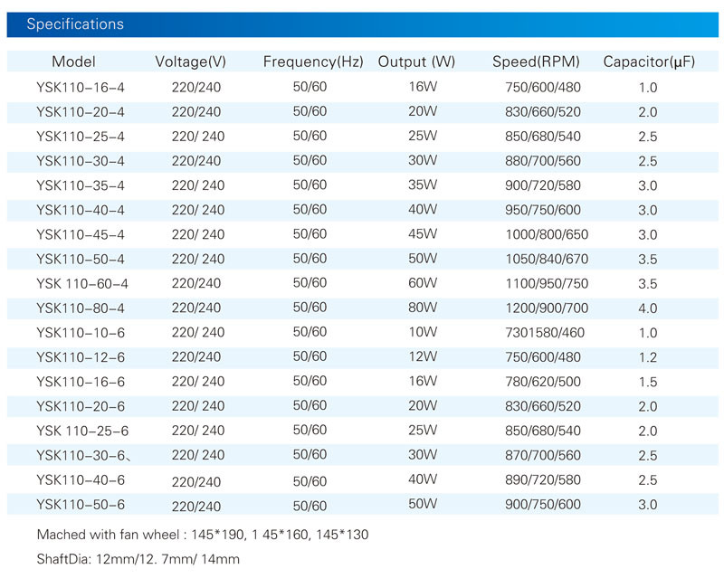724x588 pixels.
Task: Select the YSK110-10-6 model cell
Action: (81, 332)
